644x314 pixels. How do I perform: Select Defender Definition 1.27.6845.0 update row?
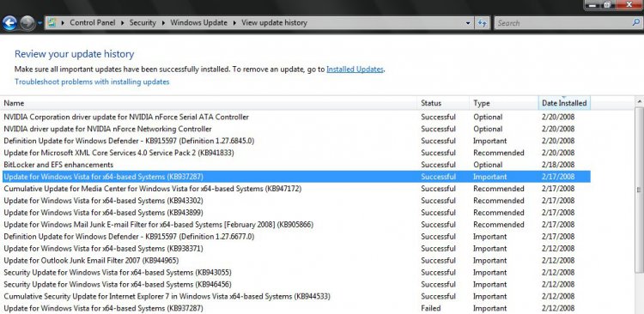[295, 141]
